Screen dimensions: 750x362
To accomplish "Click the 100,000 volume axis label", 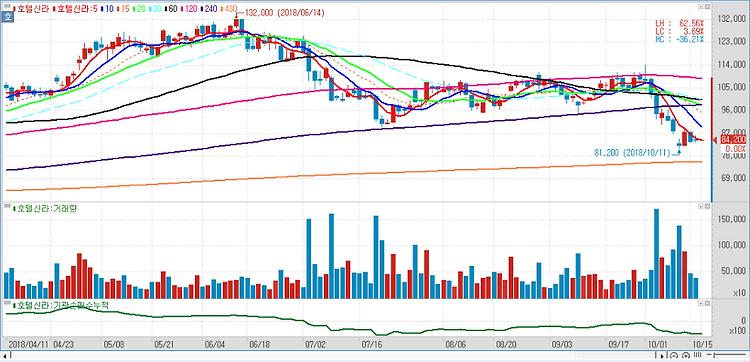I will pyautogui.click(x=732, y=245).
